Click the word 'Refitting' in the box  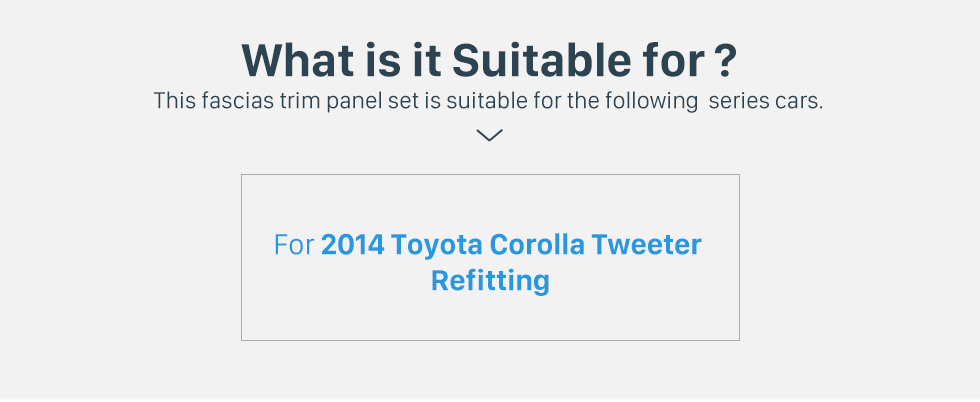tap(491, 280)
